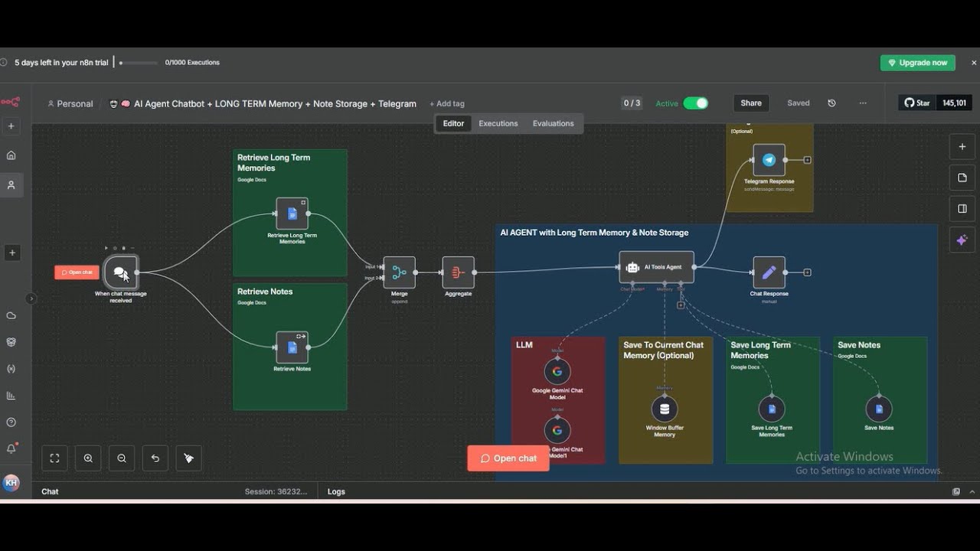Open the Personal person icon in left sidebar
Viewport: 980px width, 551px height.
click(11, 185)
